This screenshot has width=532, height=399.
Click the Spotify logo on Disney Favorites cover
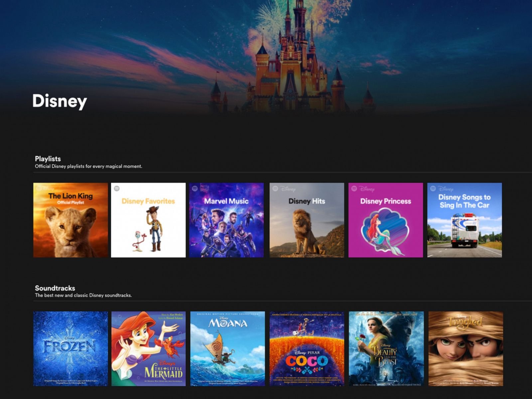point(116,188)
